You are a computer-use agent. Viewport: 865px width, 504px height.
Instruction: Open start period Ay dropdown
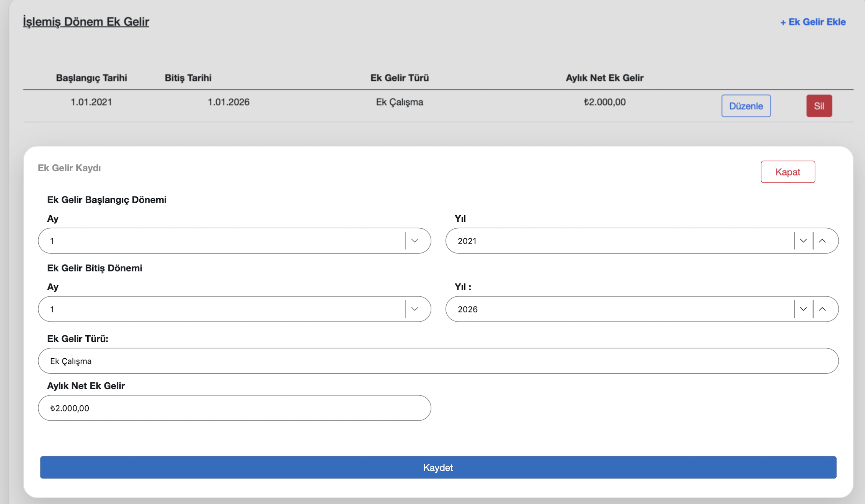coord(222,241)
